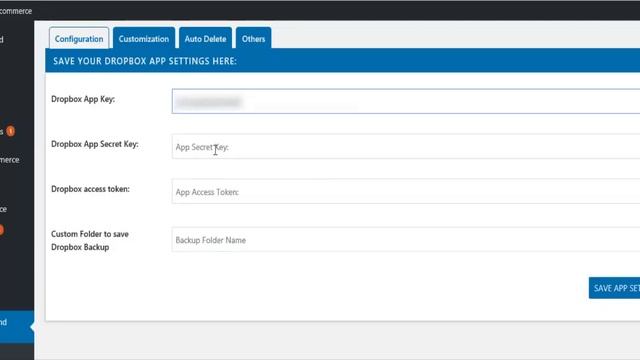The width and height of the screenshot is (640, 360).
Task: Click 'SAVE YOUR DROPBOX APP SETTINGS HERE:' heading
Action: [145, 61]
